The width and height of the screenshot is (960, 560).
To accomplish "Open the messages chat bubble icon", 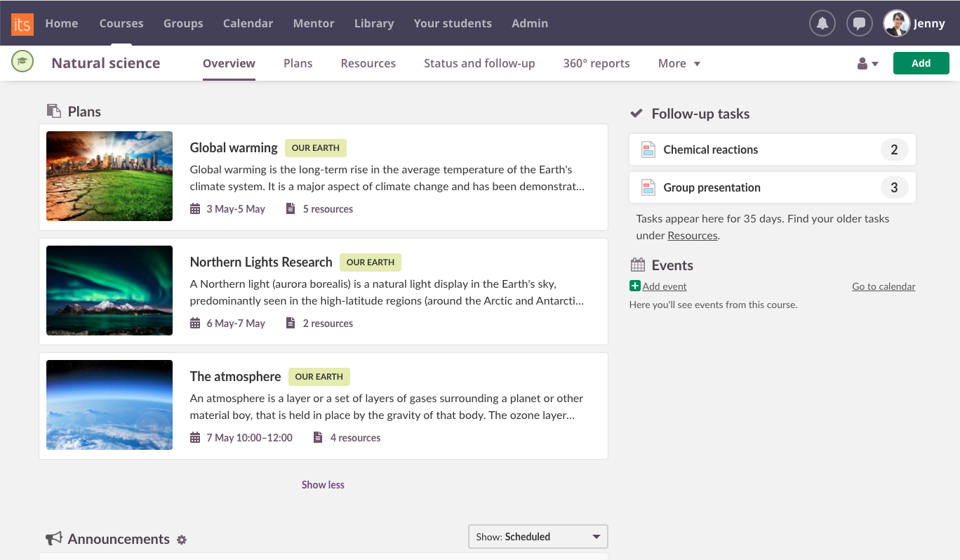I will [859, 23].
